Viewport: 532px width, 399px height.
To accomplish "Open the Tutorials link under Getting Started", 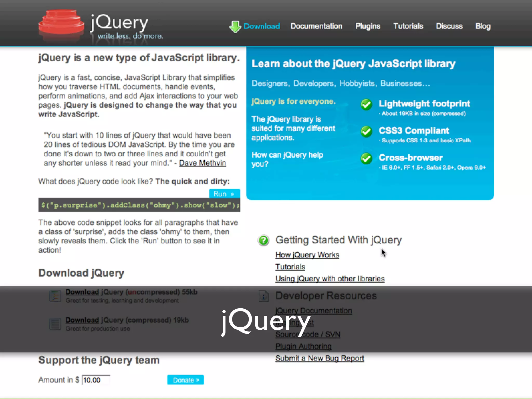I will (x=290, y=267).
